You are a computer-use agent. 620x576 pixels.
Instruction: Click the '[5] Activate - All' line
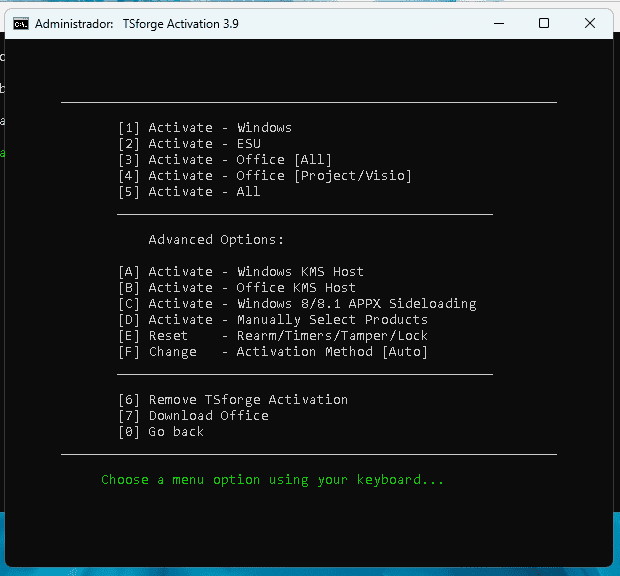(x=189, y=192)
